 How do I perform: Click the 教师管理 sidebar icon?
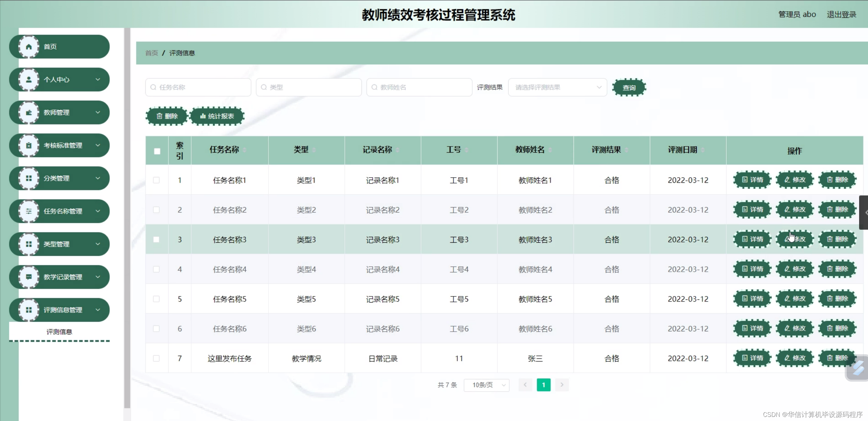[29, 113]
